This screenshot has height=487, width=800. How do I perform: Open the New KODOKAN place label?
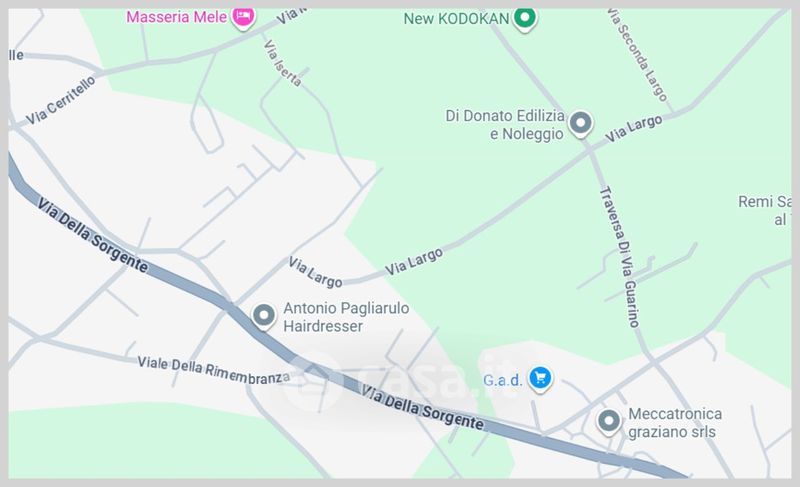pos(457,19)
